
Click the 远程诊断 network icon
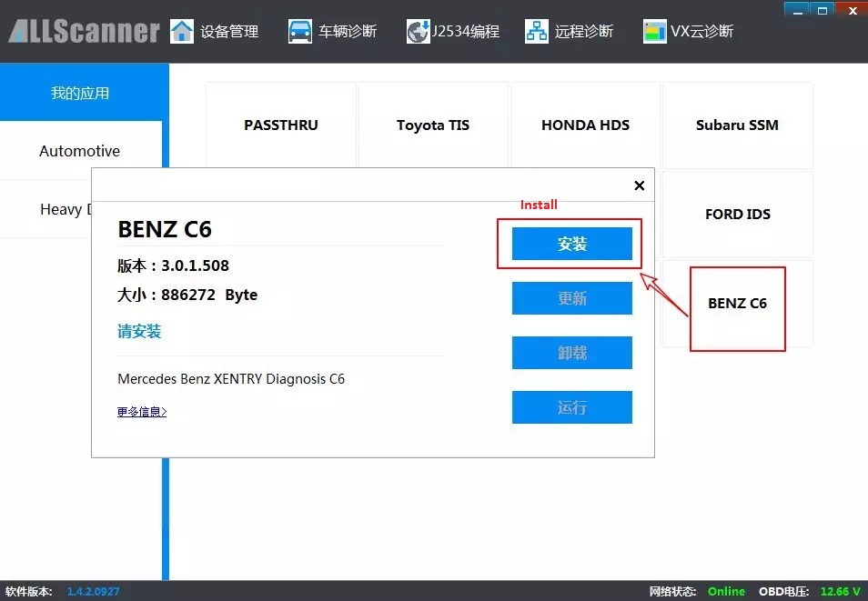[x=537, y=31]
